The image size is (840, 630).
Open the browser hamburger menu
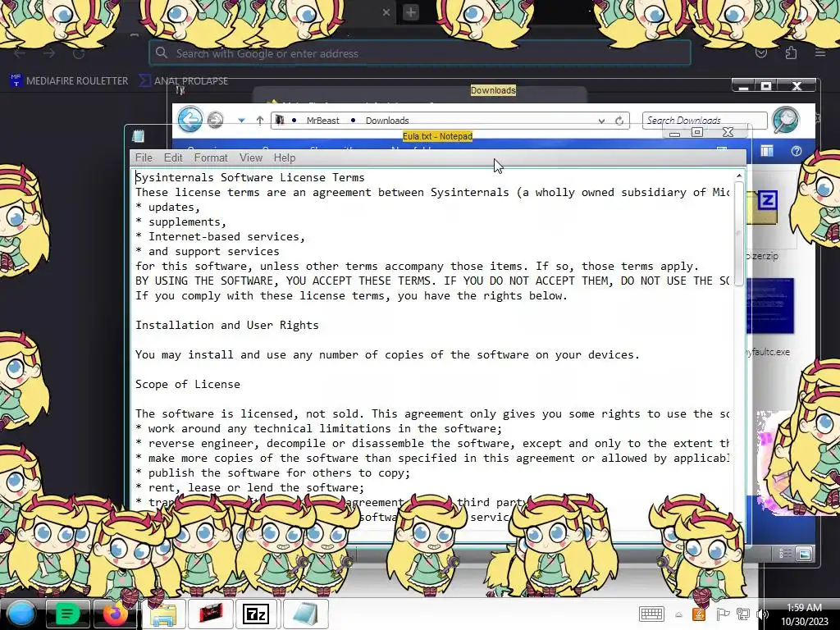tap(820, 52)
